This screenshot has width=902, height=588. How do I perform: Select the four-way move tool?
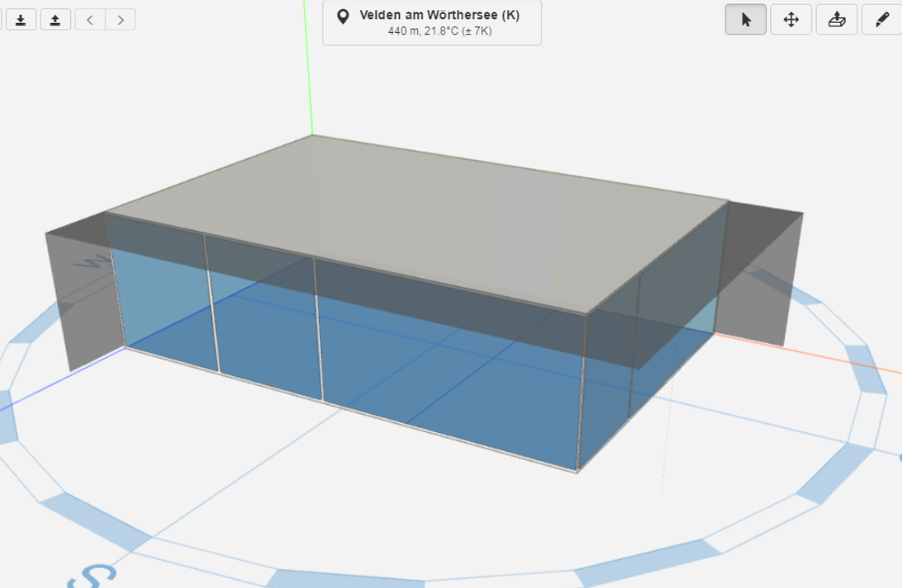coord(791,20)
